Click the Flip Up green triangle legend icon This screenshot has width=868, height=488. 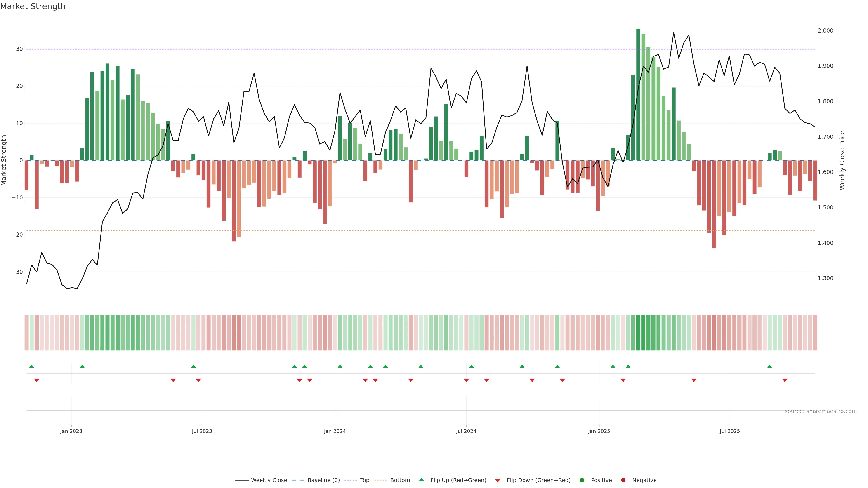coord(421,480)
